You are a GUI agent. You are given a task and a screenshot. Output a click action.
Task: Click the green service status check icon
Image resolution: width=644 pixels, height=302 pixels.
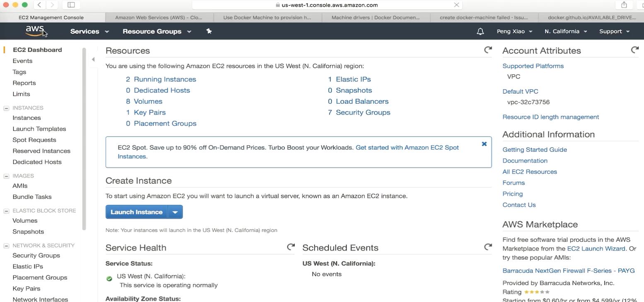click(x=109, y=279)
